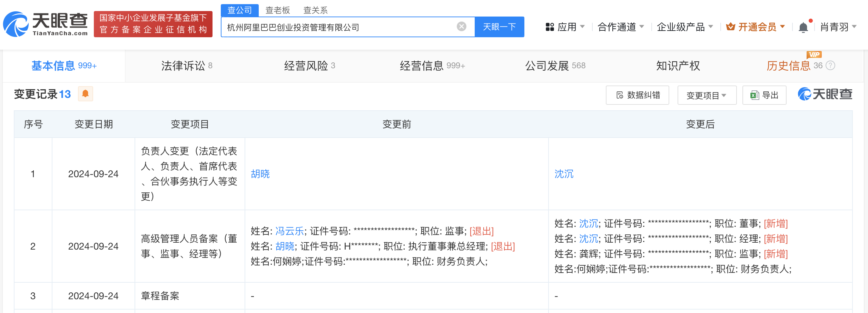Click the TianYanCha logo in the header
The height and width of the screenshot is (313, 868).
(45, 24)
